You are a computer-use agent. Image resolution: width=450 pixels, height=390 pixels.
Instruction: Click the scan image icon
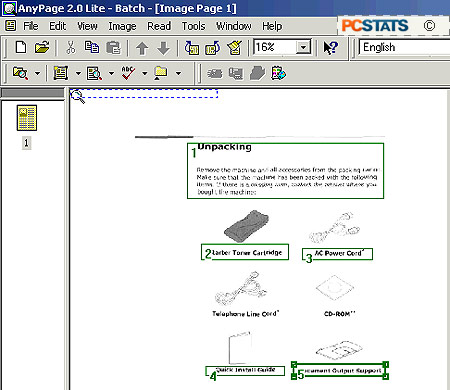tap(20, 73)
